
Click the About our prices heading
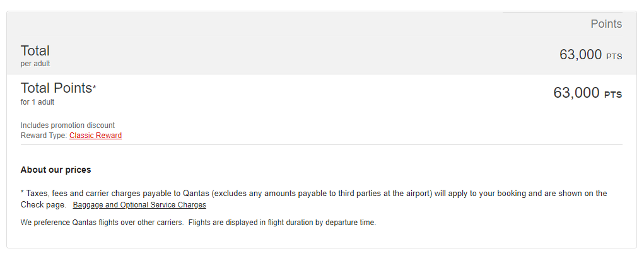[56, 170]
